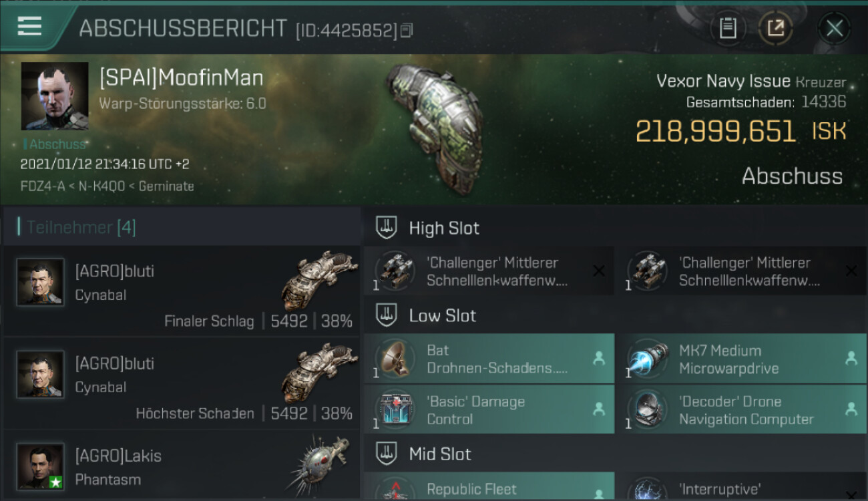This screenshot has width=868, height=501.
Task: Select bluti Höchster Schaden entry
Action: pos(182,383)
